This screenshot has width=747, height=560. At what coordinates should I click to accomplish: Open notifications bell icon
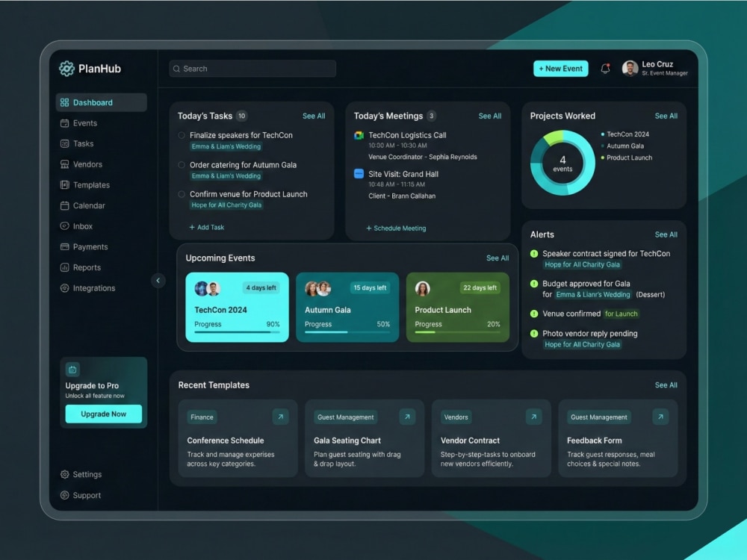[606, 69]
